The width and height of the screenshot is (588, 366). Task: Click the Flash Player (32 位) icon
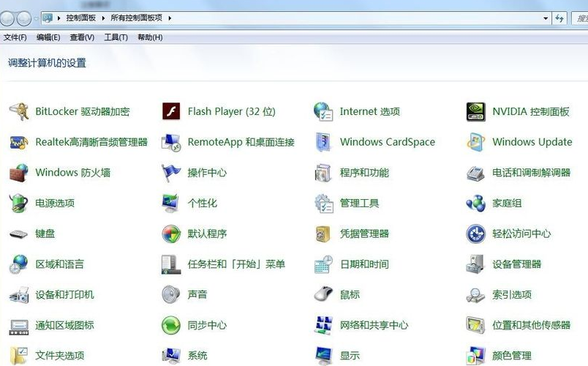click(x=170, y=111)
